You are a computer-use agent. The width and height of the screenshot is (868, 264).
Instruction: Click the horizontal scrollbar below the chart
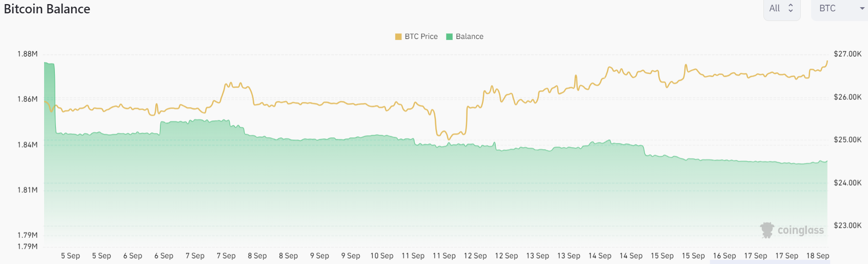point(769,262)
